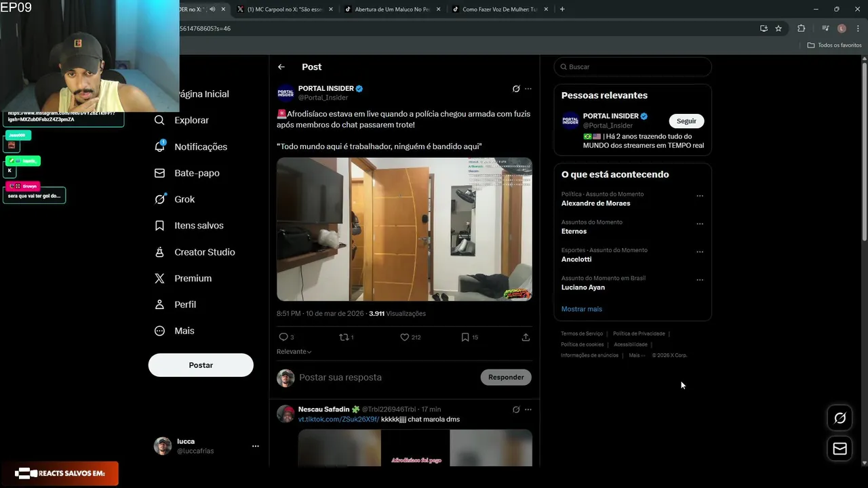This screenshot has width=868, height=488.
Task: Open Chrome three-dot menu
Action: pos(858,28)
